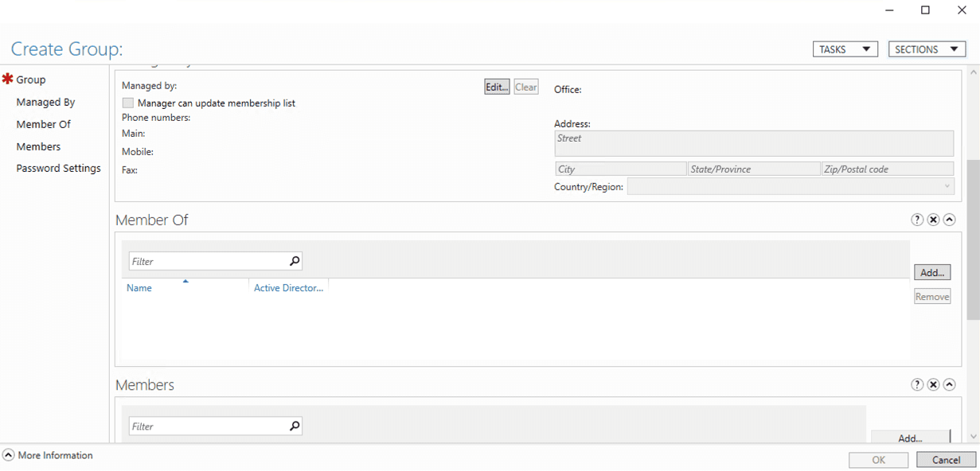
Task: Open Help for the Member Of section
Action: [917, 219]
